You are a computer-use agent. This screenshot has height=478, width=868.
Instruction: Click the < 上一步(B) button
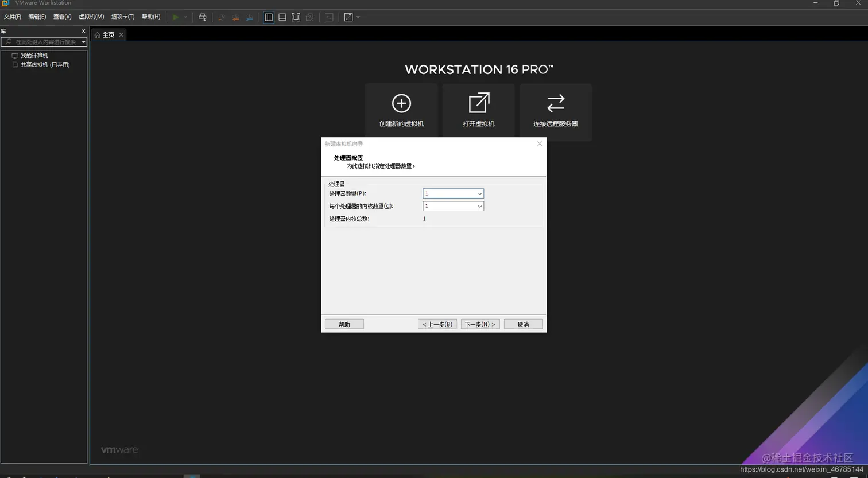click(x=437, y=324)
